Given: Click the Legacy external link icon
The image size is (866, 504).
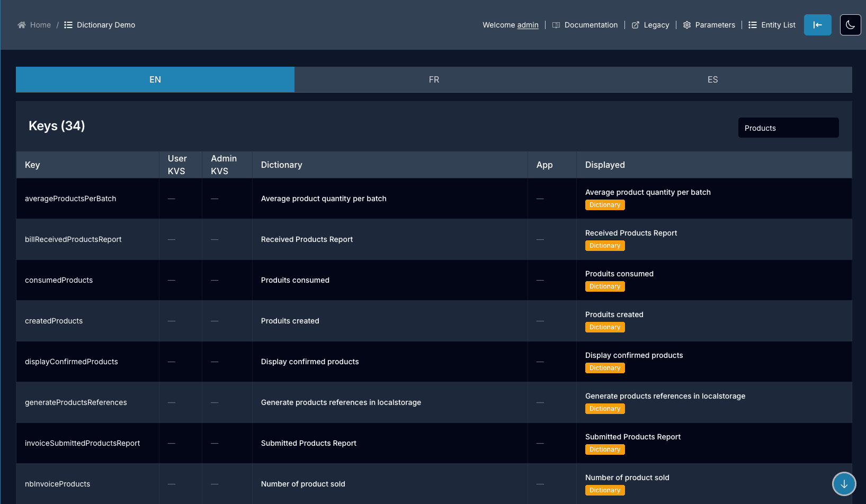Looking at the screenshot, I should point(636,25).
